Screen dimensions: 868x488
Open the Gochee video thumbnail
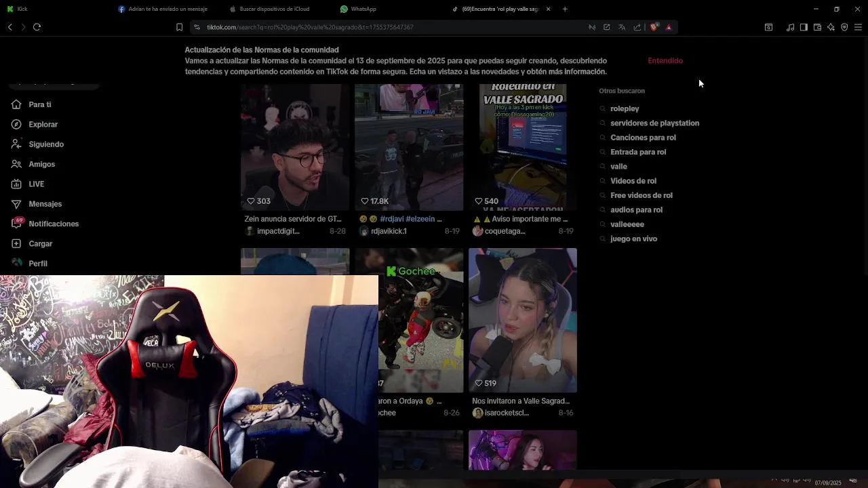pyautogui.click(x=421, y=320)
